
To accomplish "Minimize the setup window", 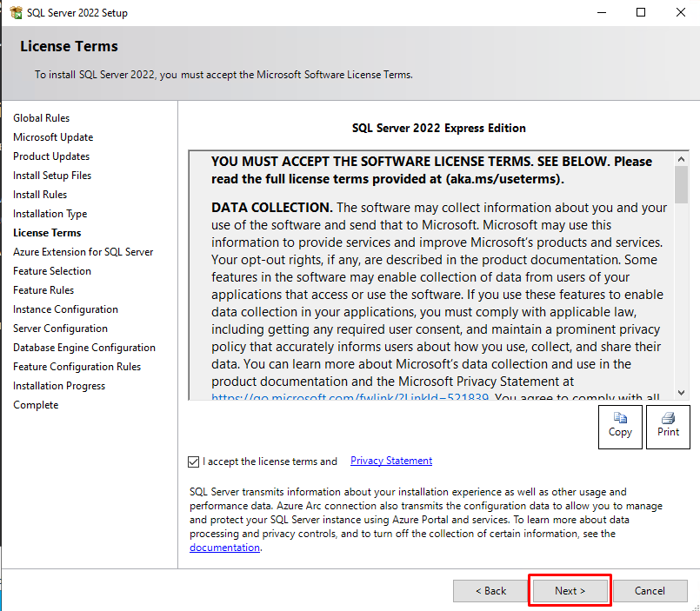I will (x=601, y=12).
